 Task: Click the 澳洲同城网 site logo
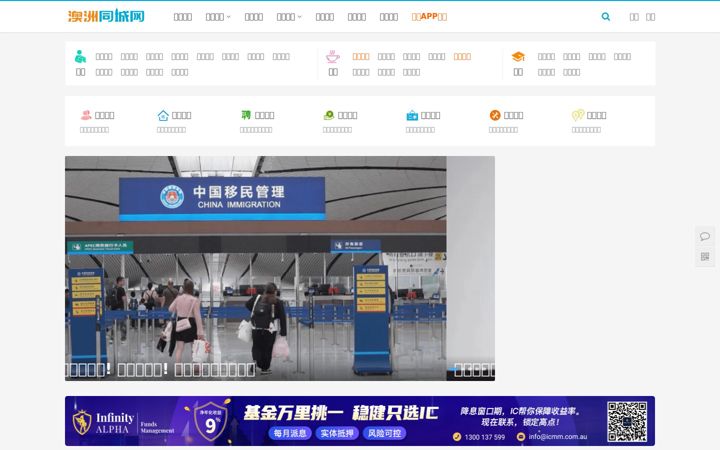coord(106,17)
